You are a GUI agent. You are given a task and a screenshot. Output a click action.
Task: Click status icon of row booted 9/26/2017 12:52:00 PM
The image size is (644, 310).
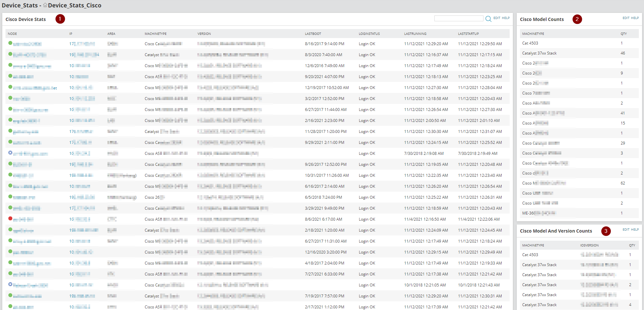coord(10,164)
